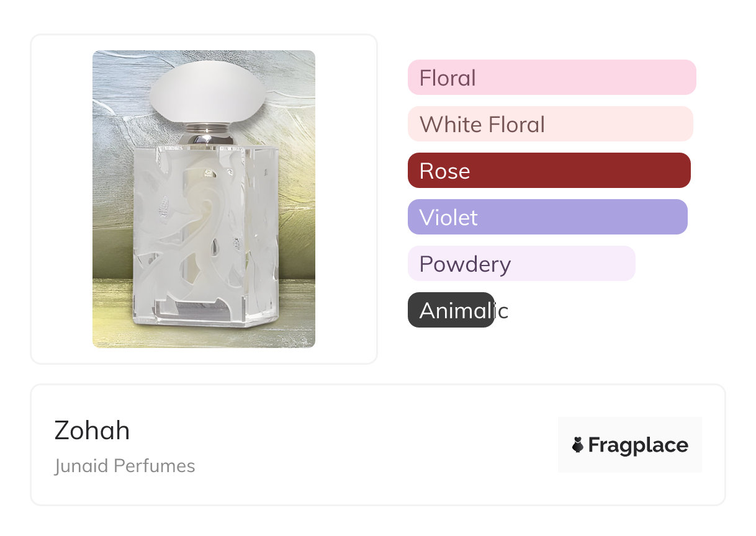Click the word 'Floral' in the top bar
This screenshot has width=756, height=536.
click(x=448, y=78)
